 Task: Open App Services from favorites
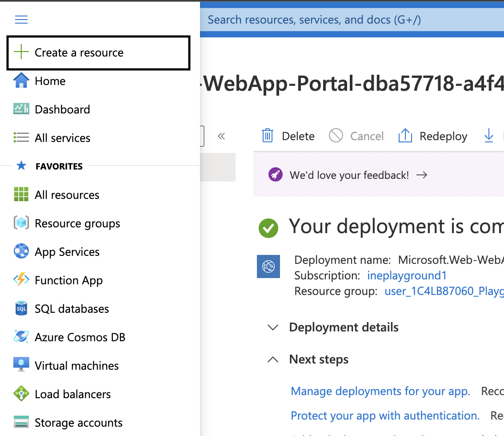pos(67,252)
